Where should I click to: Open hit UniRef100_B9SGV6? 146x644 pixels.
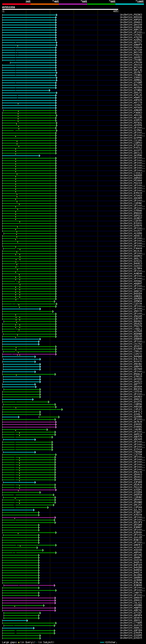[x=131, y=17]
